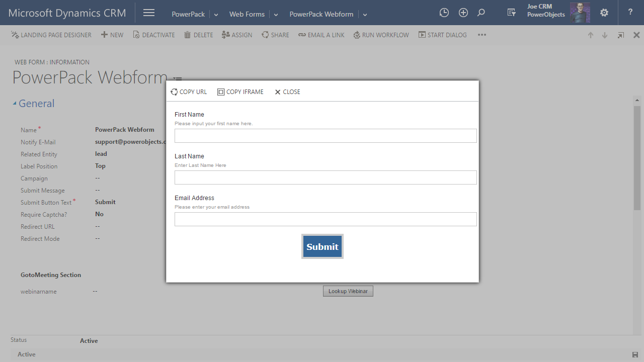Click the vertical scrollbar thumb
644x362 pixels.
[x=637, y=158]
